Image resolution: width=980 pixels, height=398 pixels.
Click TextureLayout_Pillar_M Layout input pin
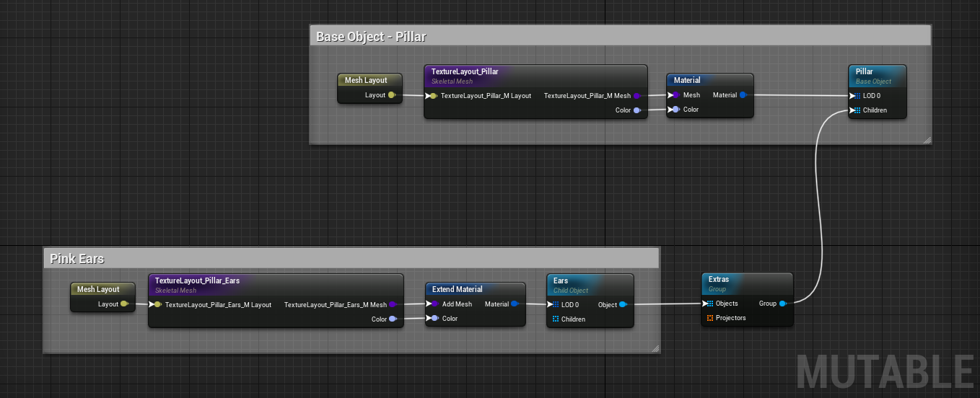point(433,95)
